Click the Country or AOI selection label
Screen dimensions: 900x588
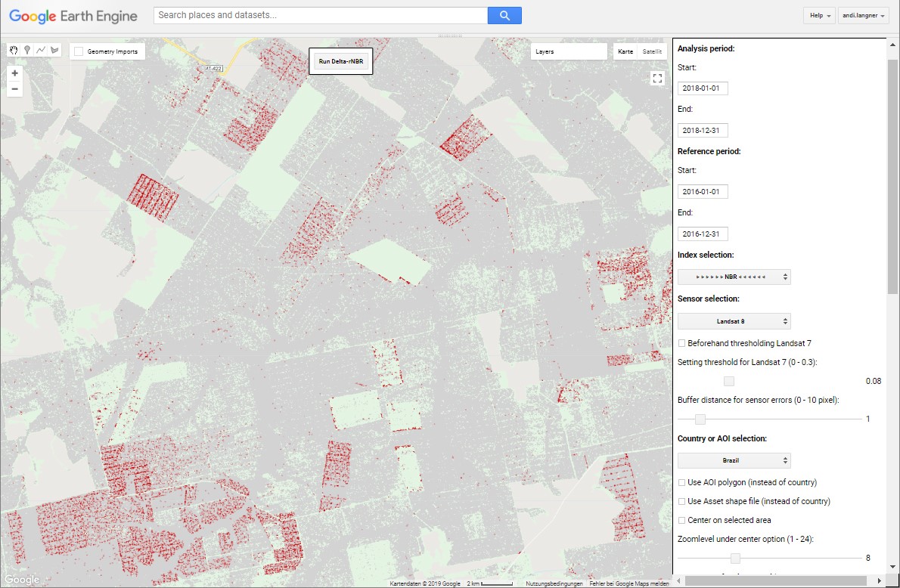point(722,438)
